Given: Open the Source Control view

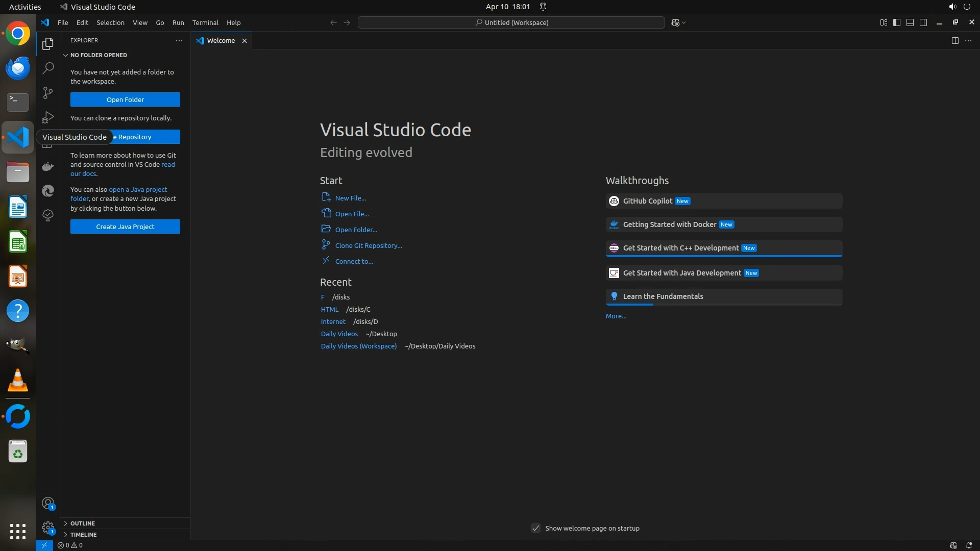Looking at the screenshot, I should tap(48, 92).
